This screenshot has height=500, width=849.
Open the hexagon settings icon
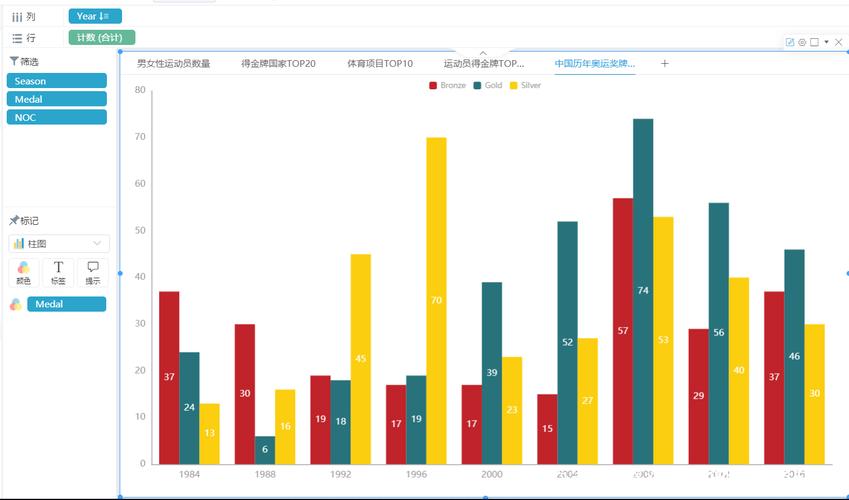(802, 42)
